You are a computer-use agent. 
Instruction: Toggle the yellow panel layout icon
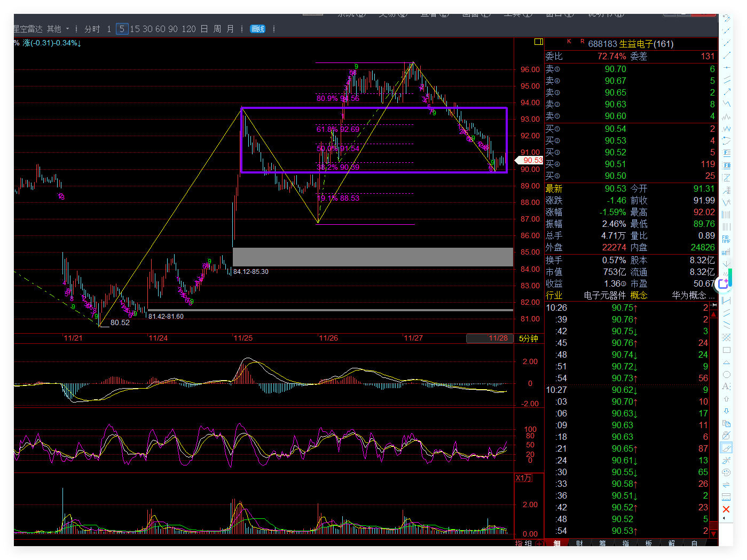(x=538, y=42)
